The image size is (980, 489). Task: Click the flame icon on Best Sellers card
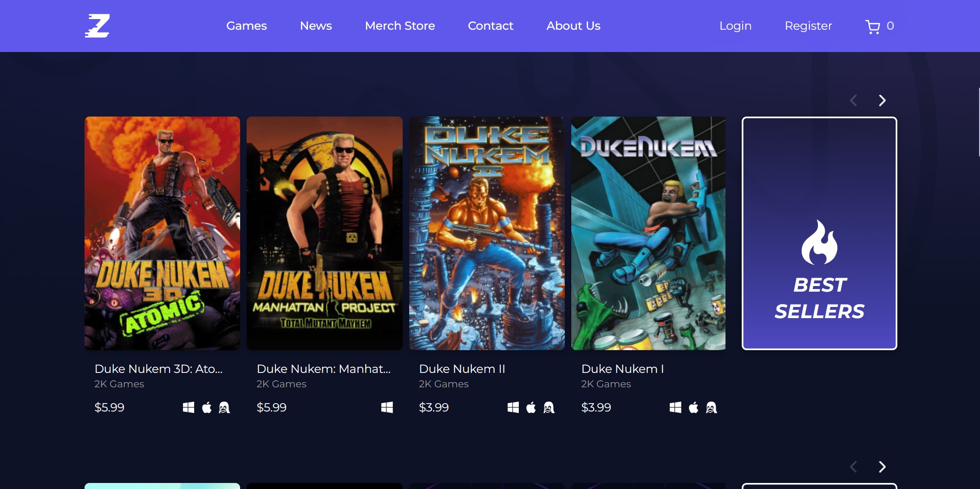tap(819, 242)
